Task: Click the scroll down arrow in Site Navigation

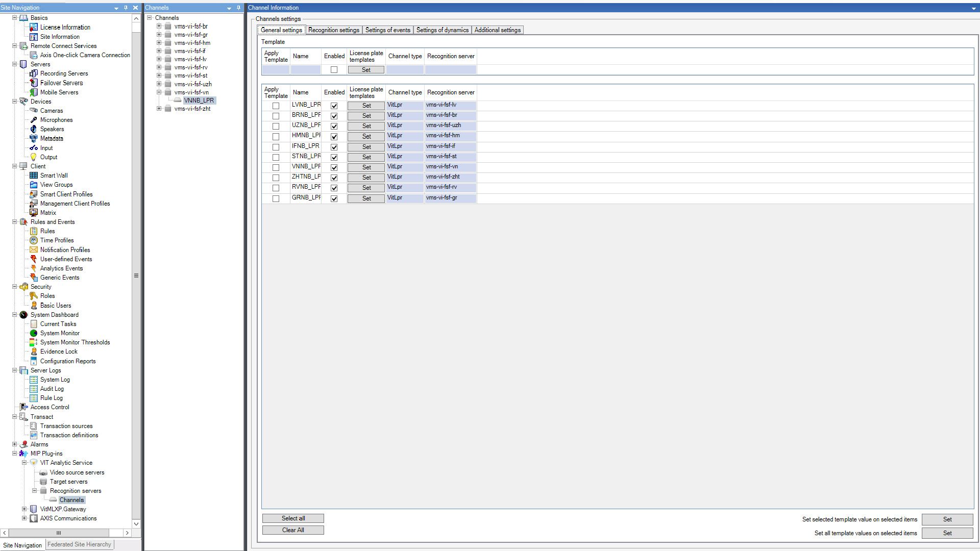Action: 136,523
